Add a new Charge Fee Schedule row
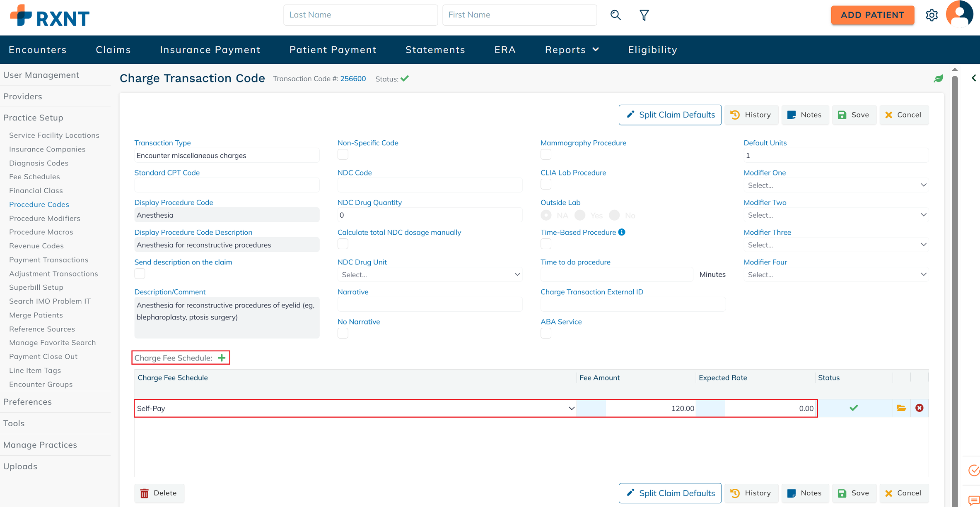This screenshot has width=980, height=507. (222, 358)
